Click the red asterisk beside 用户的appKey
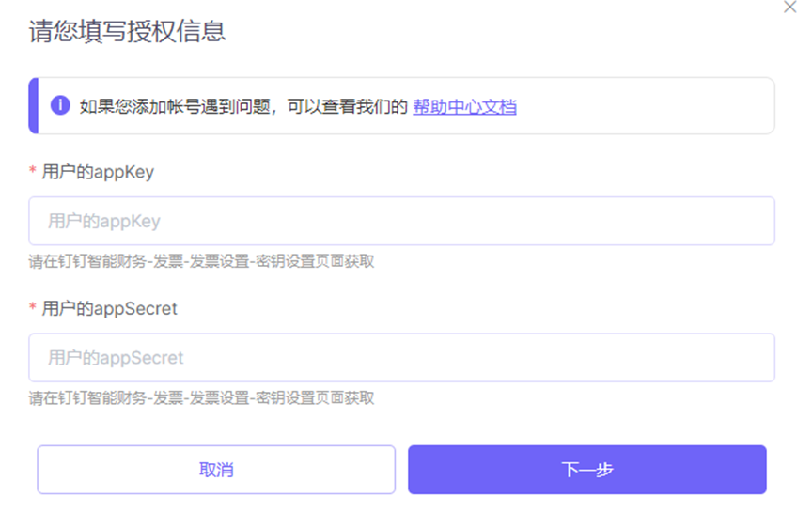Screen dimensions: 812x512 click(33, 172)
